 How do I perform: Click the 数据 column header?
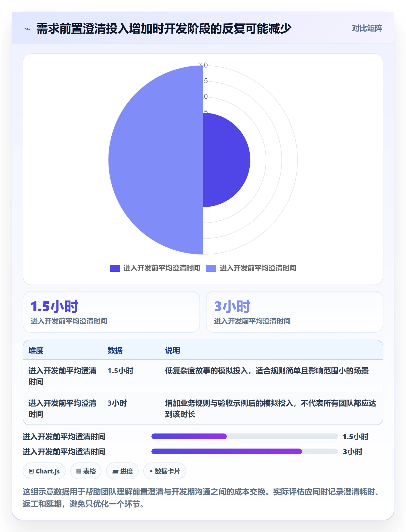[115, 350]
